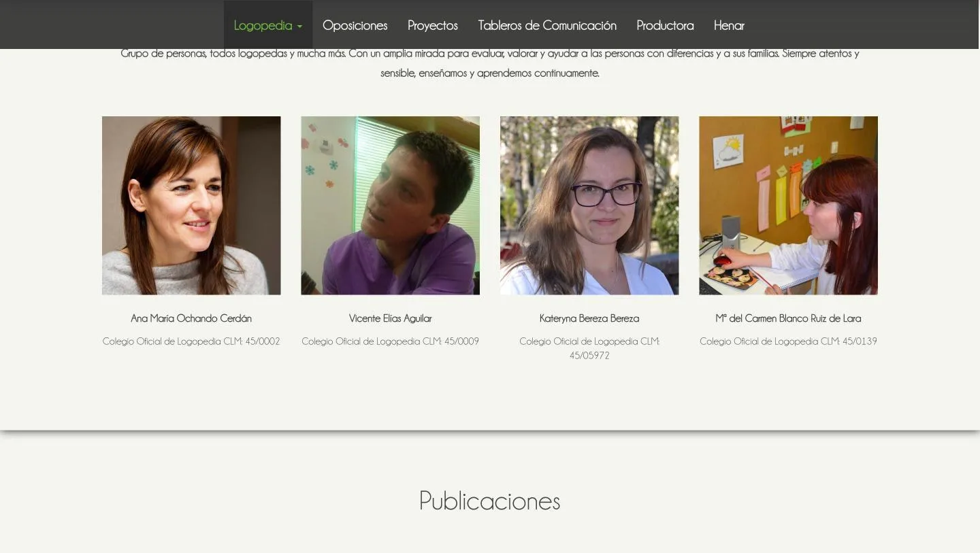Viewport: 980px width, 553px height.
Task: Click the Publicaciones section heading
Action: tap(490, 501)
